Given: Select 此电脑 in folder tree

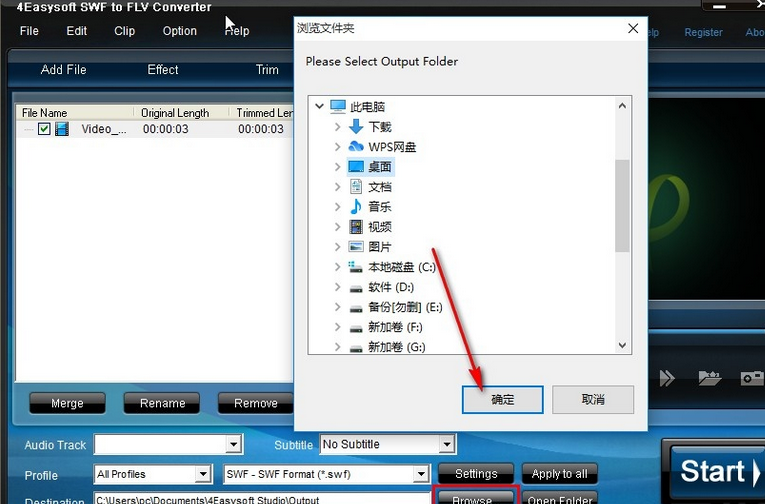Looking at the screenshot, I should click(367, 106).
